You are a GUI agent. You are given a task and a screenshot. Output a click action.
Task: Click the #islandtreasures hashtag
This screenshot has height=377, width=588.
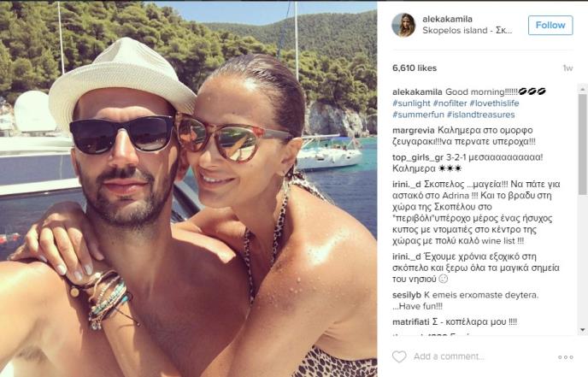click(x=481, y=115)
